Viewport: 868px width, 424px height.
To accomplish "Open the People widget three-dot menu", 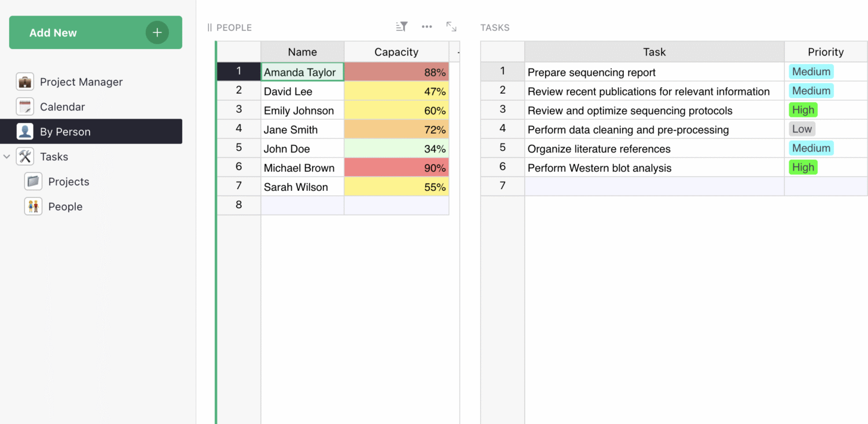I will pyautogui.click(x=427, y=27).
